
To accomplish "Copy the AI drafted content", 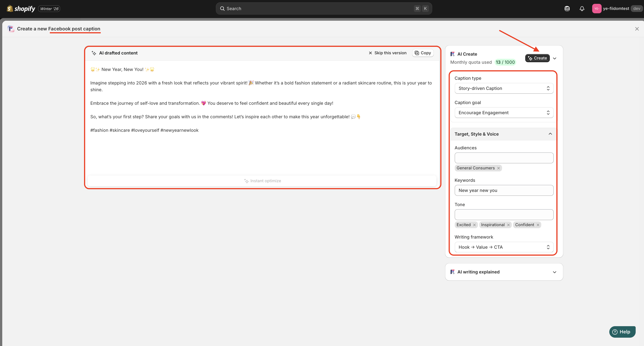I will tap(423, 53).
